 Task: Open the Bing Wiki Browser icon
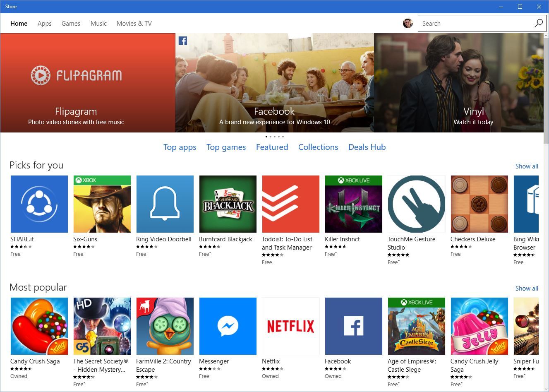pyautogui.click(x=526, y=204)
